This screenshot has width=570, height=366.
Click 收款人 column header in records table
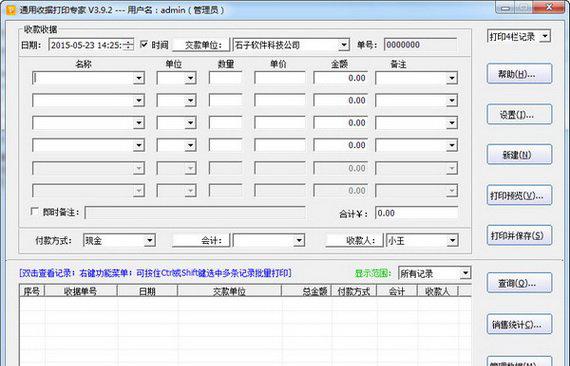point(437,291)
